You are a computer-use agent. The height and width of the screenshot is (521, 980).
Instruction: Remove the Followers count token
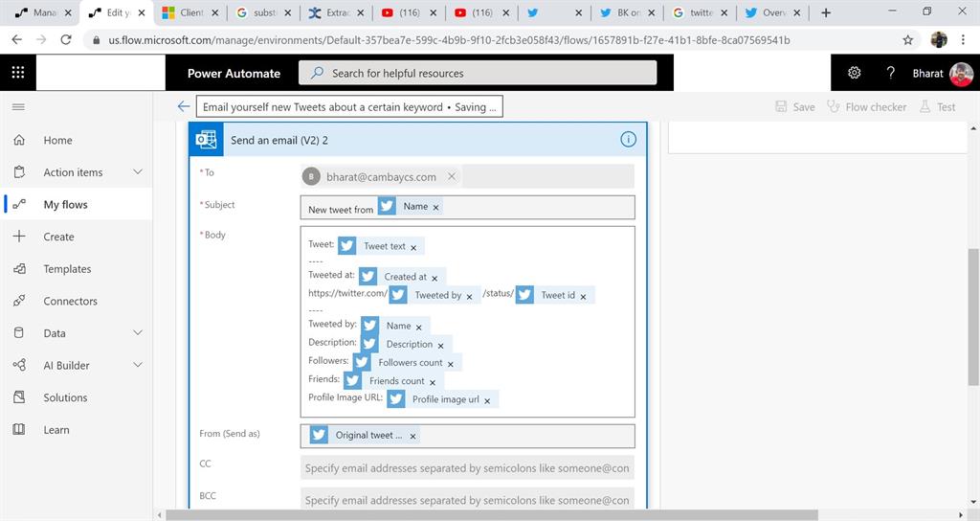point(450,363)
